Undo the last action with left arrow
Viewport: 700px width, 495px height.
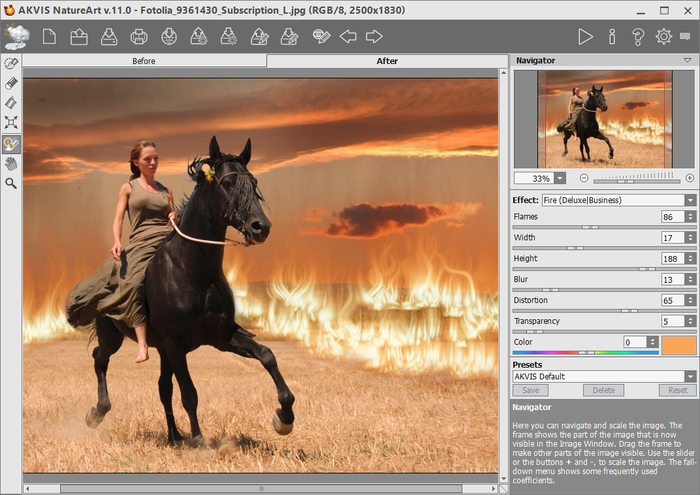point(348,37)
